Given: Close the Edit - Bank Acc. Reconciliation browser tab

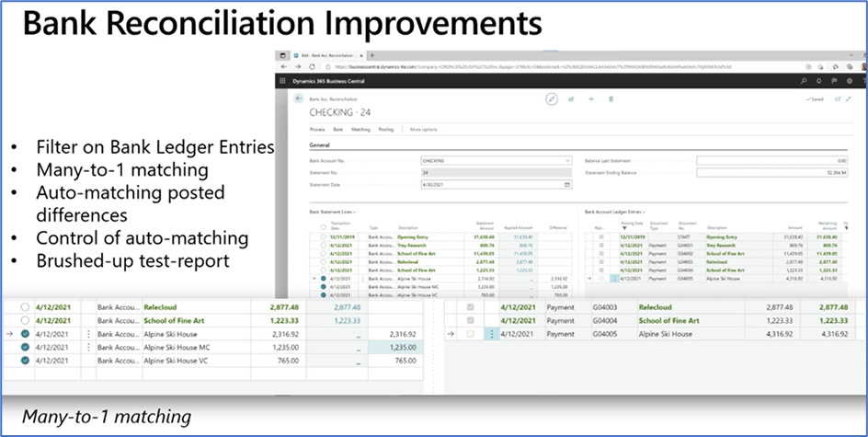Looking at the screenshot, I should click(x=362, y=55).
